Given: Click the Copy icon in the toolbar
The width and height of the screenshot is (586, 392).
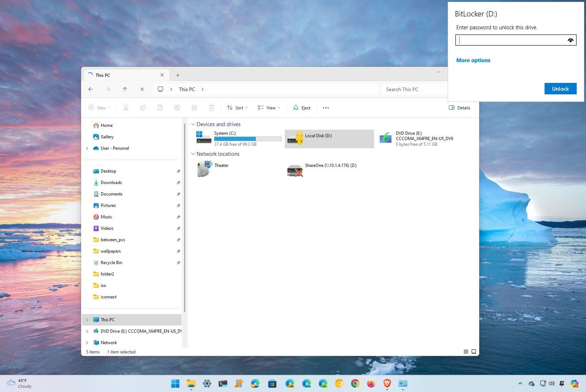Looking at the screenshot, I should pos(143,108).
